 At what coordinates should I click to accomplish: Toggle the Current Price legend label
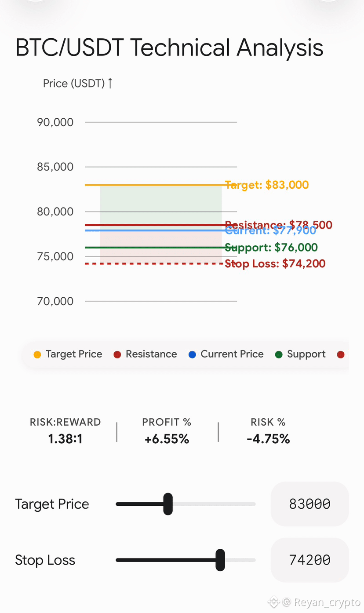pos(232,354)
